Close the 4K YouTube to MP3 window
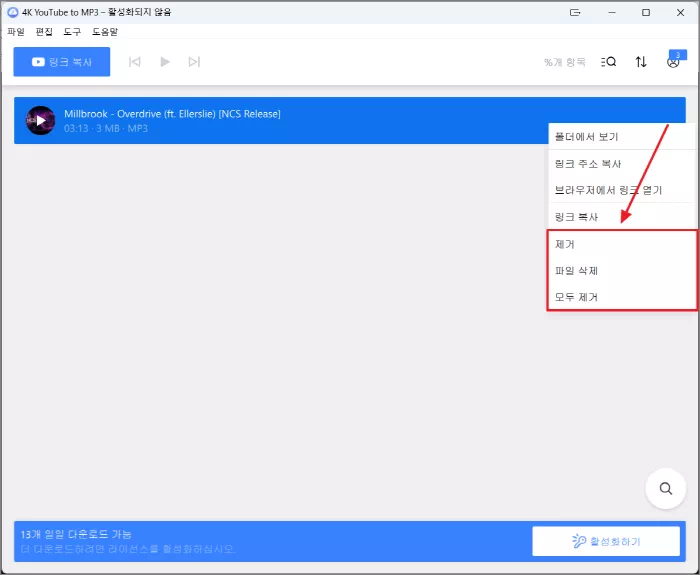The width and height of the screenshot is (700, 575). click(x=680, y=12)
